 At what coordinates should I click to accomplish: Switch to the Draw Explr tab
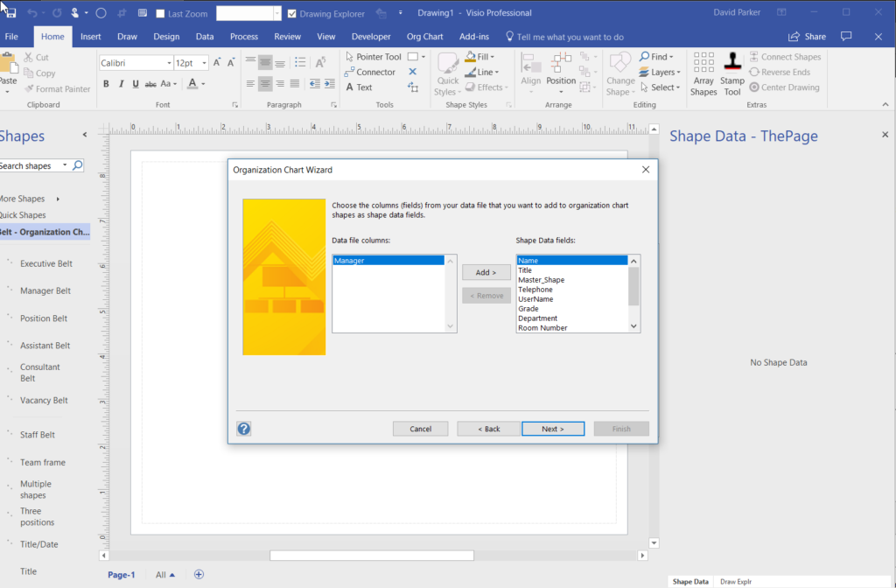coord(735,581)
